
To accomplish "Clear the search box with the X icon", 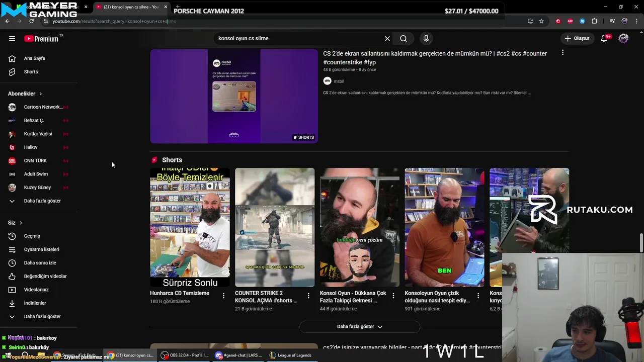I will (387, 38).
